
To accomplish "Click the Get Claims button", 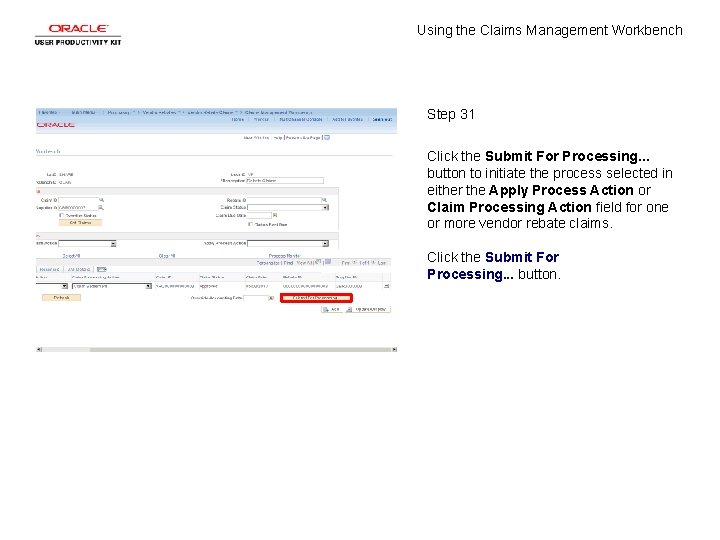I will (80, 223).
